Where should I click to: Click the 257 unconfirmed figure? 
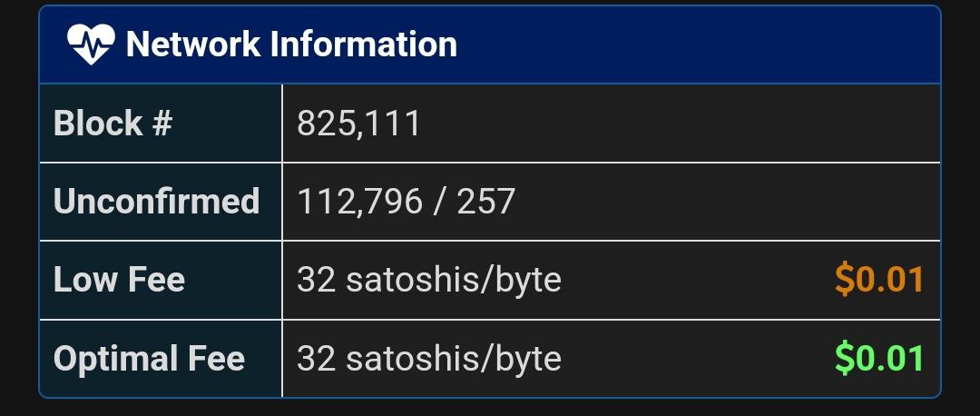pos(485,202)
